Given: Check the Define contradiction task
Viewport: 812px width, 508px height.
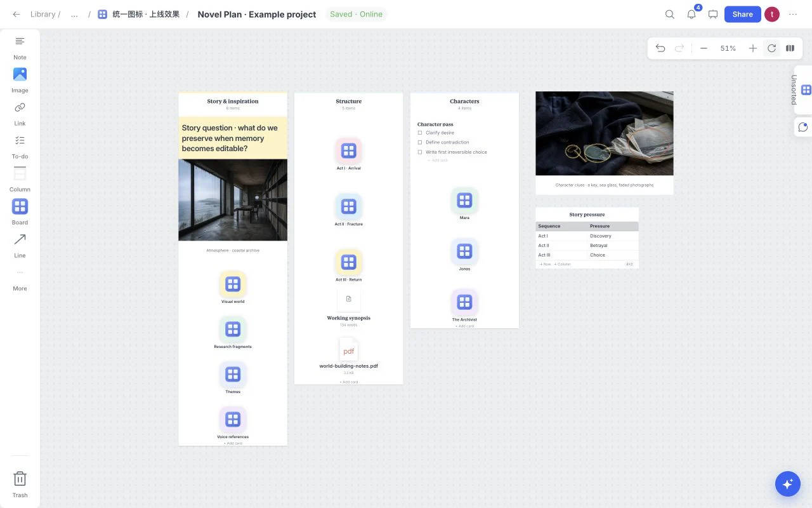Looking at the screenshot, I should click(420, 142).
